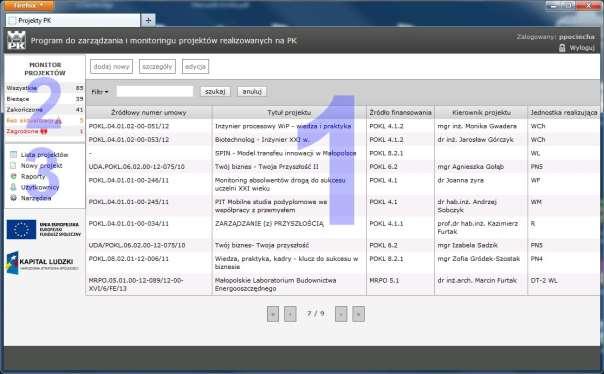Show Zagrożone projects in monitor

tap(44, 131)
